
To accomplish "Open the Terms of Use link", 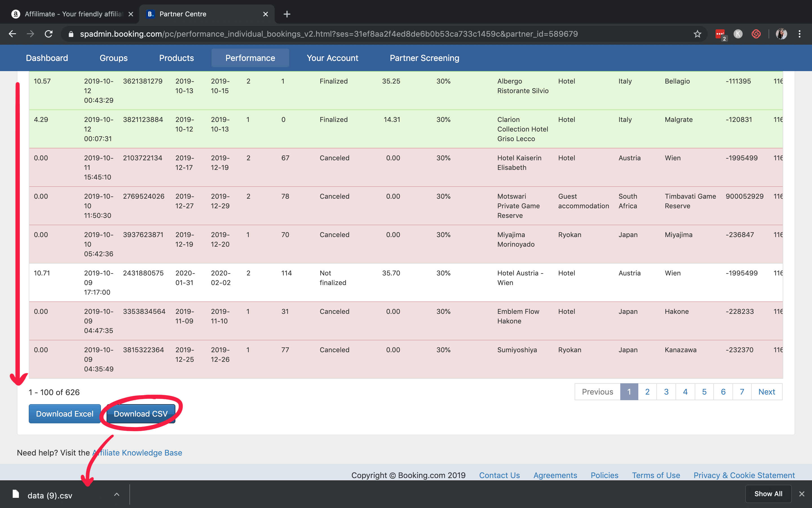I will coord(656,475).
